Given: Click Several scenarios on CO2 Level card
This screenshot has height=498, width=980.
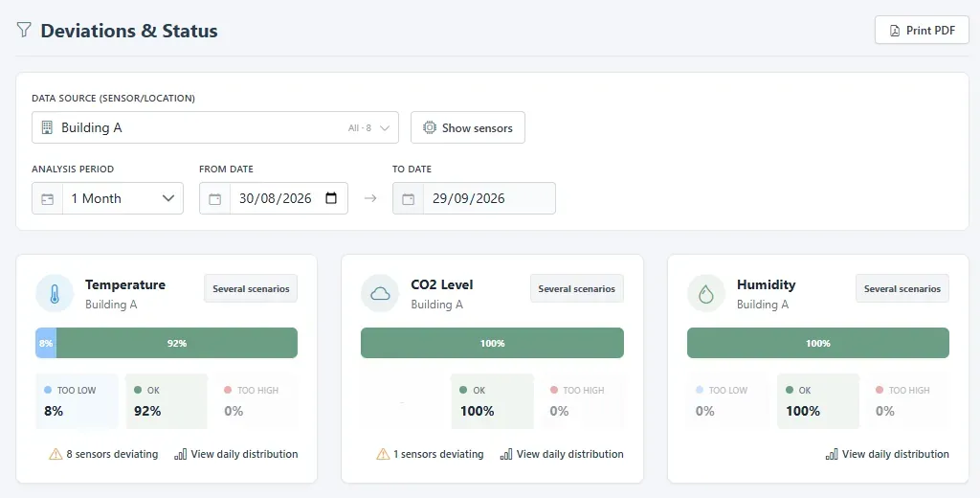Looking at the screenshot, I should 577,288.
